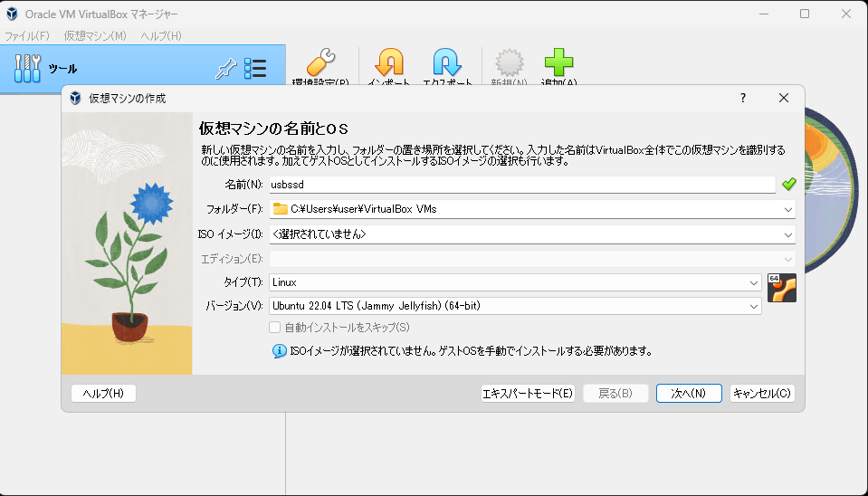Open the バージョン Ubuntu 22.04 dropdown
Screen dimensions: 868x496
pos(753,306)
